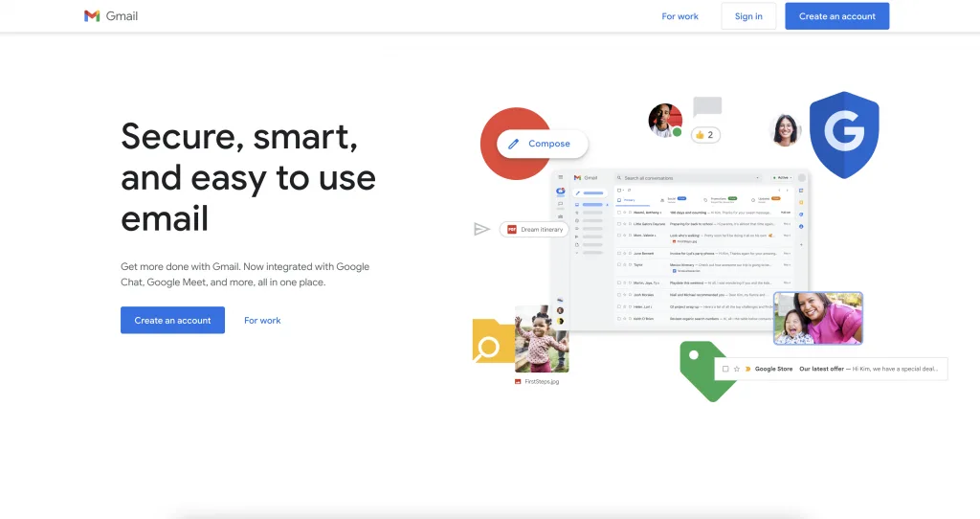
Task: Click the Gmail logo in the header
Action: (111, 16)
